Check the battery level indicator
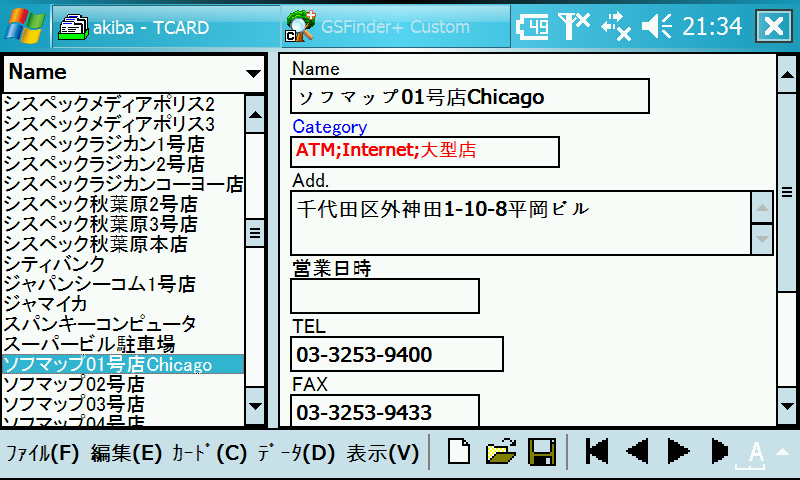 coord(532,27)
